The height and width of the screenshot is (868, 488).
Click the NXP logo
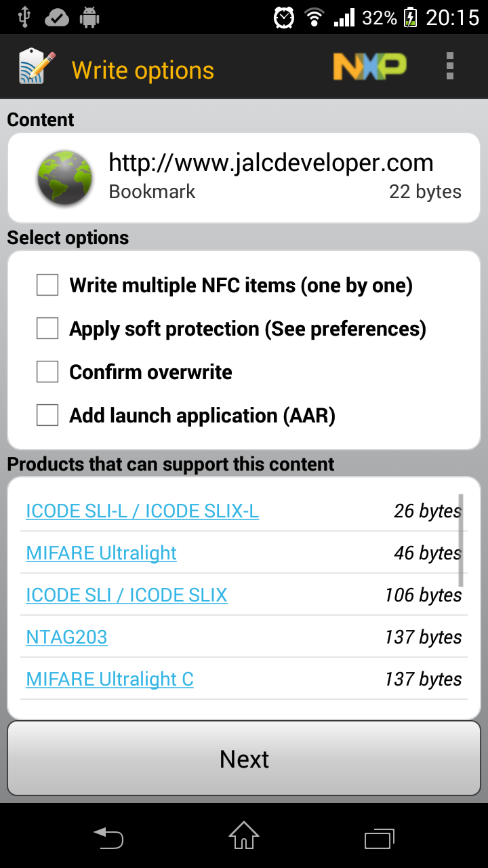pyautogui.click(x=369, y=66)
